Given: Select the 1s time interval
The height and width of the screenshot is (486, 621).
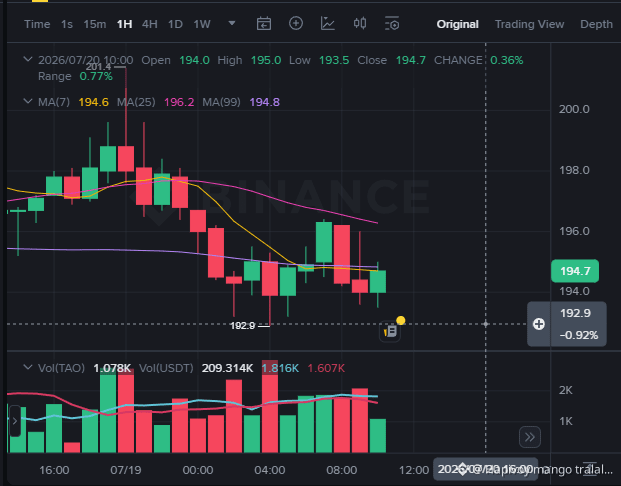Looking at the screenshot, I should [67, 24].
